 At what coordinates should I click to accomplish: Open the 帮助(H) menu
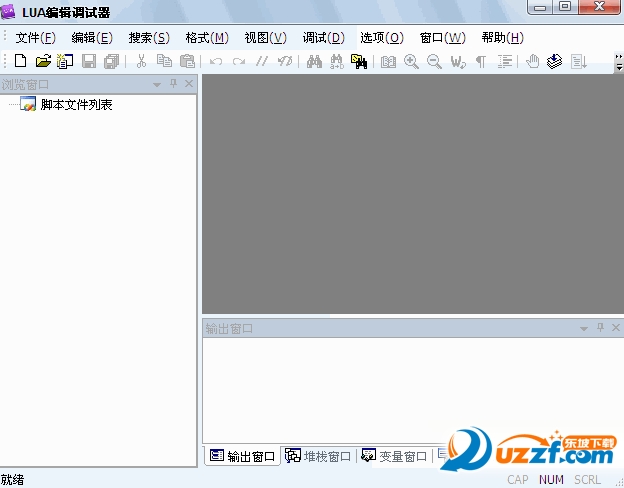click(x=502, y=38)
